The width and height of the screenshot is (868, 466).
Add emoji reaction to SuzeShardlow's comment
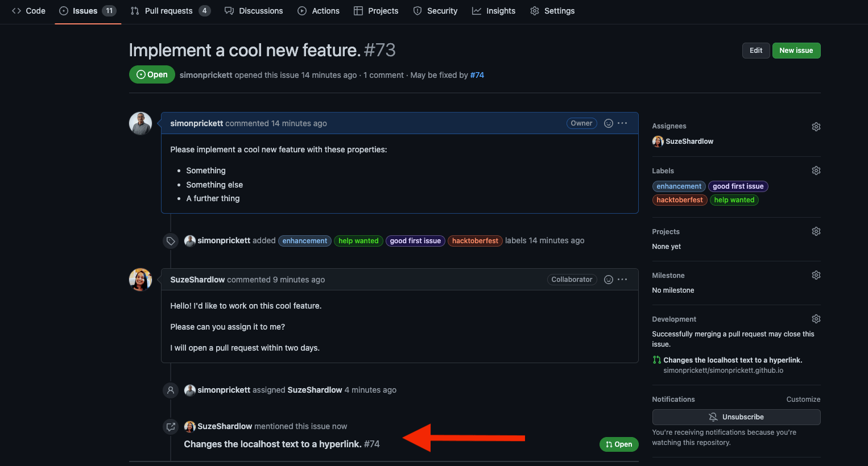(x=608, y=280)
